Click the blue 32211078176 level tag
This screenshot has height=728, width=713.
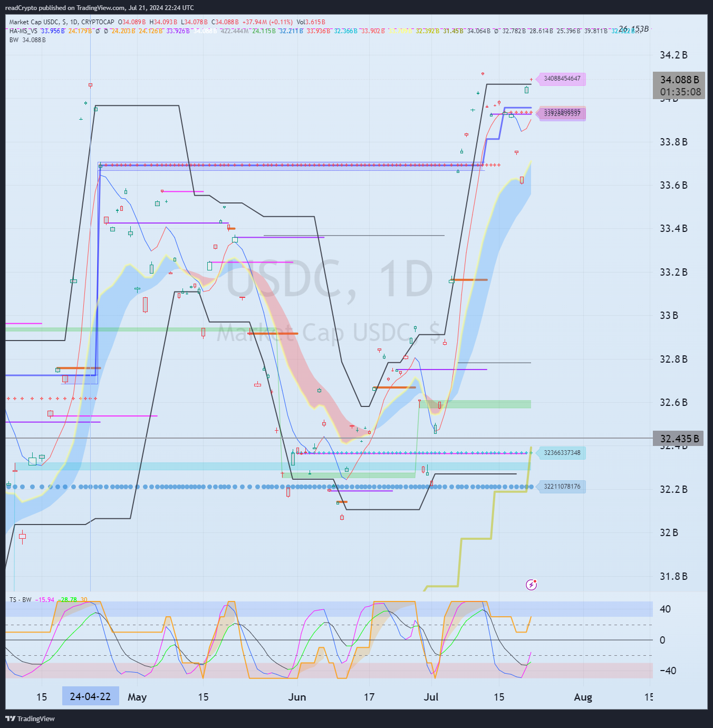point(562,487)
